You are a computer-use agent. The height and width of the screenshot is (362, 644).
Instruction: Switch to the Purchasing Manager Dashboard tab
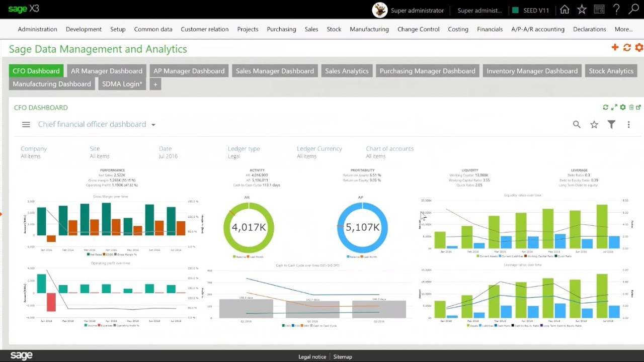pyautogui.click(x=427, y=71)
